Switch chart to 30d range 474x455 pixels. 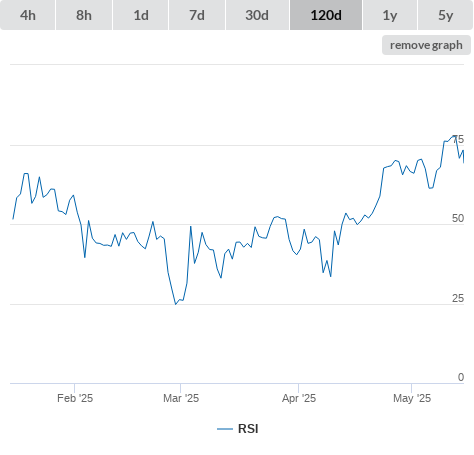tap(257, 15)
